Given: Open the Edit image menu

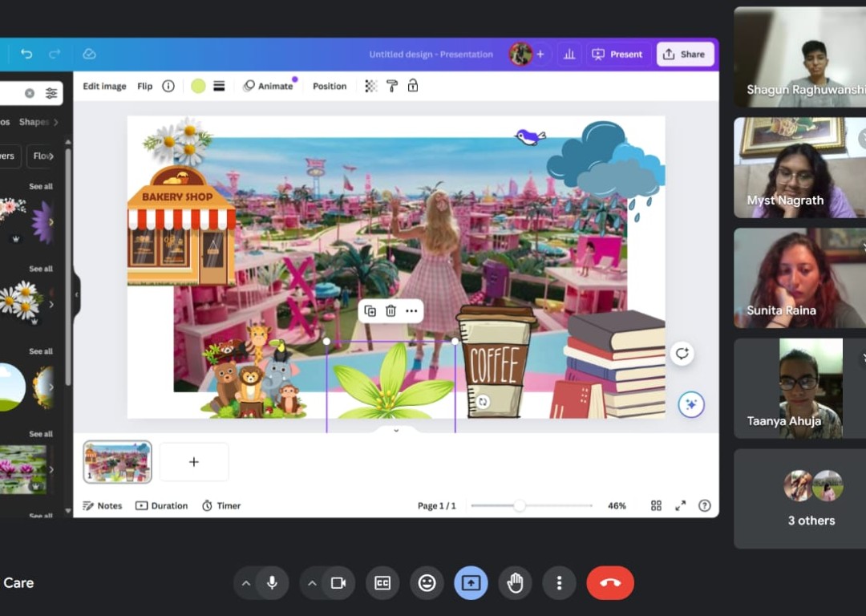Looking at the screenshot, I should tap(104, 86).
